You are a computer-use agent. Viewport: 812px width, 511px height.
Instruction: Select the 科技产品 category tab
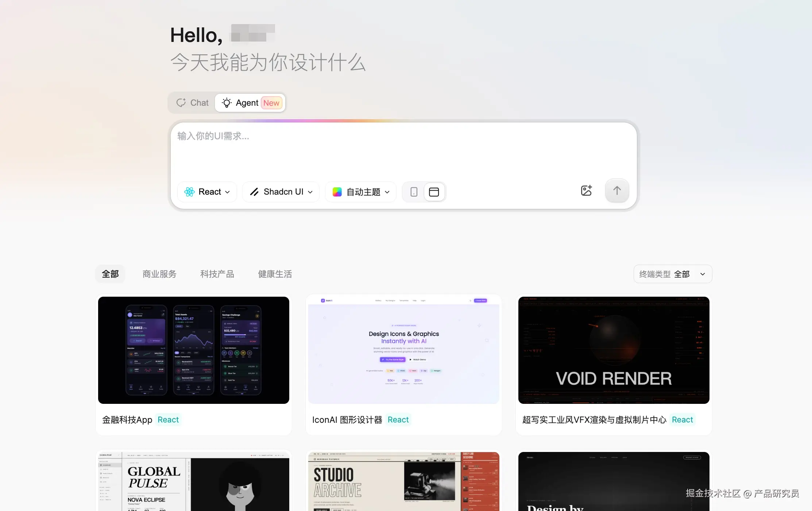[217, 274]
